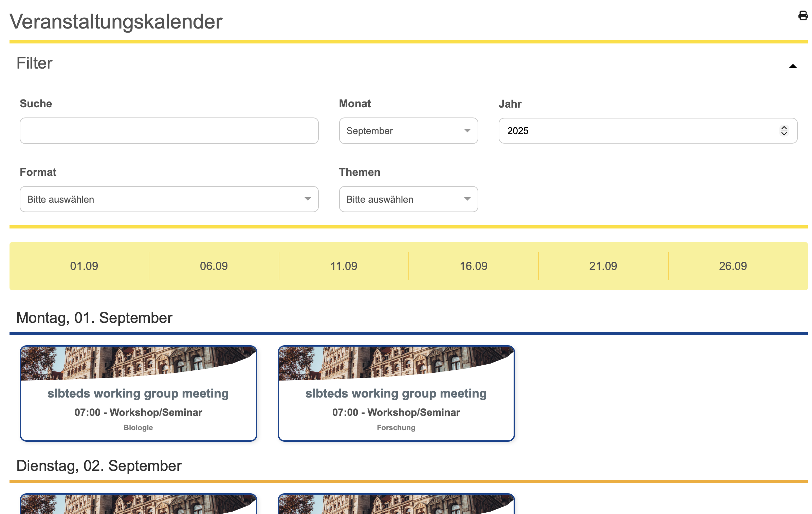Click the print icon at top right
Image resolution: width=812 pixels, height=514 pixels.
(802, 16)
